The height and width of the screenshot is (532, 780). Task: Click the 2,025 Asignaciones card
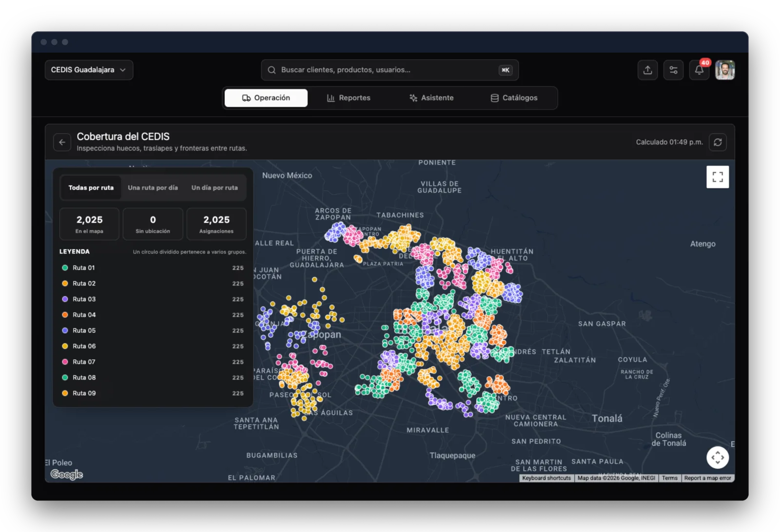pos(216,224)
